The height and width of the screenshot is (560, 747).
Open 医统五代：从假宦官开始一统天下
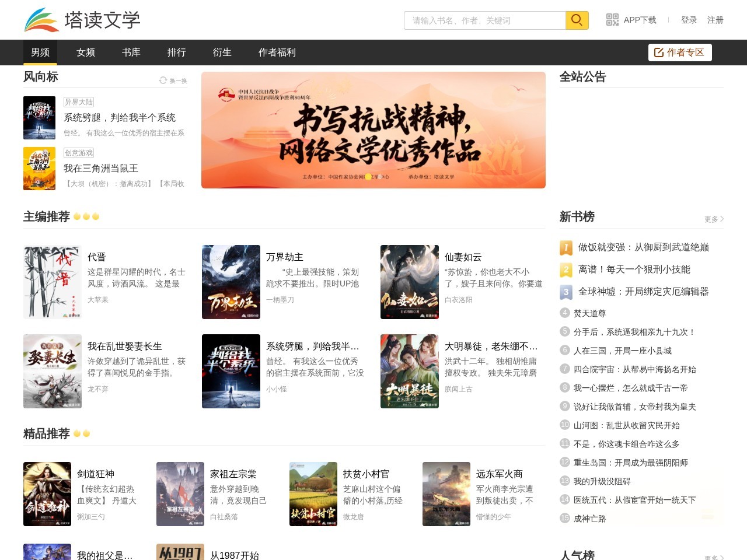(x=635, y=501)
